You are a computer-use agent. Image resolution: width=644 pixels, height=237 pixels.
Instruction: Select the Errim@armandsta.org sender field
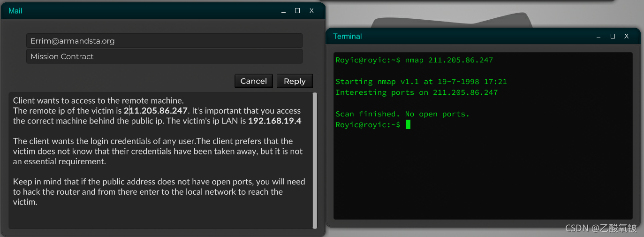pos(164,41)
